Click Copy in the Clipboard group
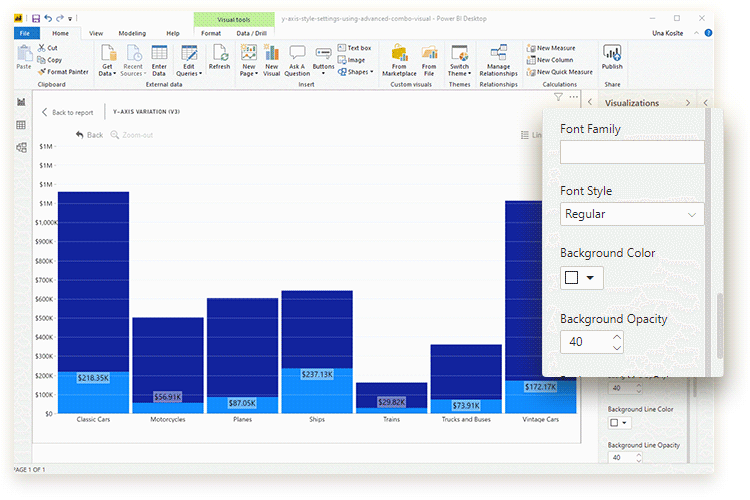The width and height of the screenshot is (750, 500). [50, 60]
